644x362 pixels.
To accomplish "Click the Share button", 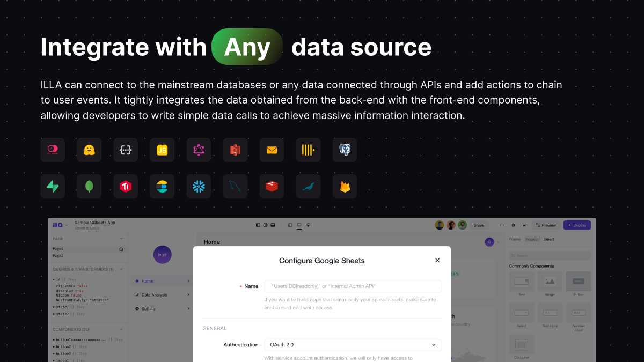I will [479, 225].
